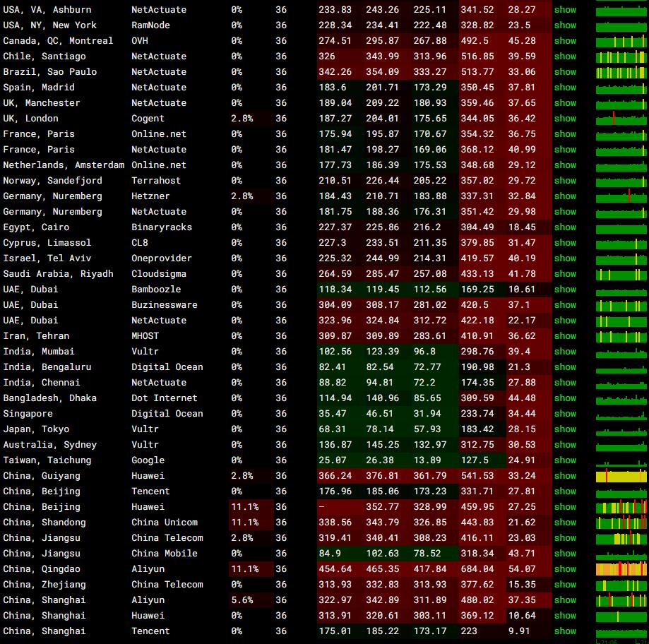Click show for China Beijing Tencent
Viewport: 649px width, 644px height.
(565, 491)
